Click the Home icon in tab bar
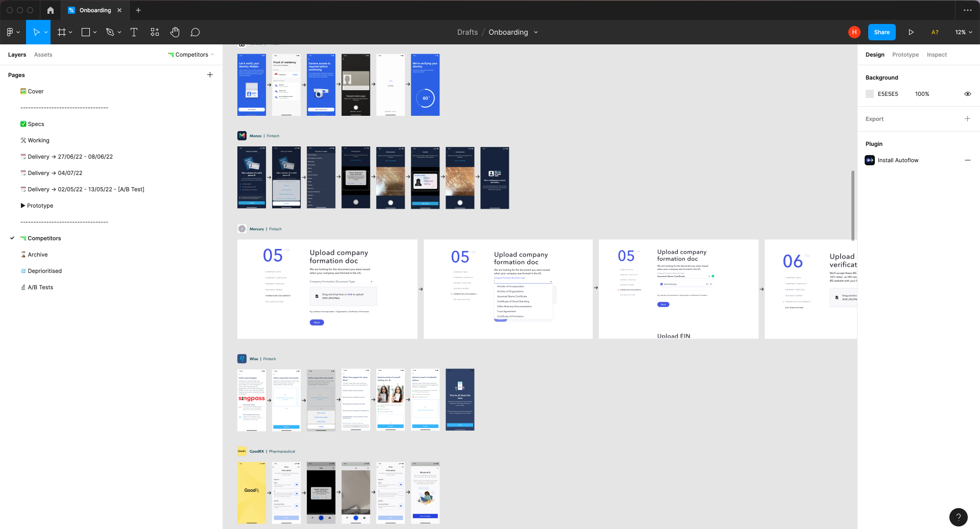Image resolution: width=980 pixels, height=529 pixels. click(x=50, y=10)
